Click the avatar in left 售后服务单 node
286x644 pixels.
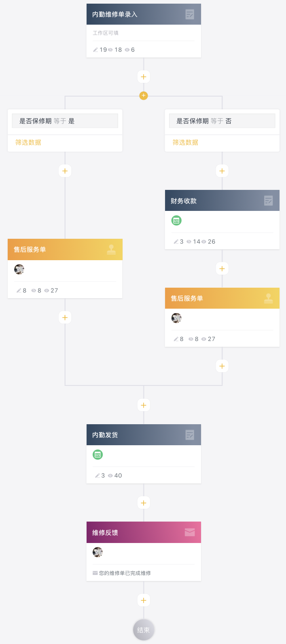(x=19, y=269)
